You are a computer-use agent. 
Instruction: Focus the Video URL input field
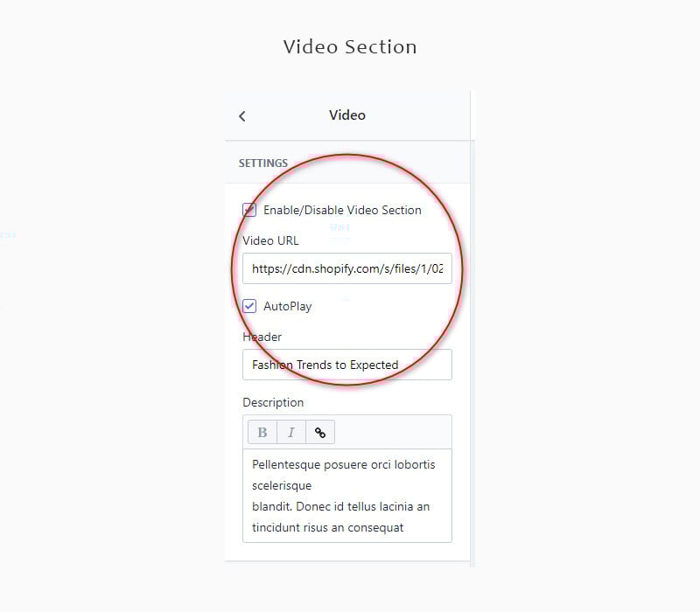tap(347, 268)
